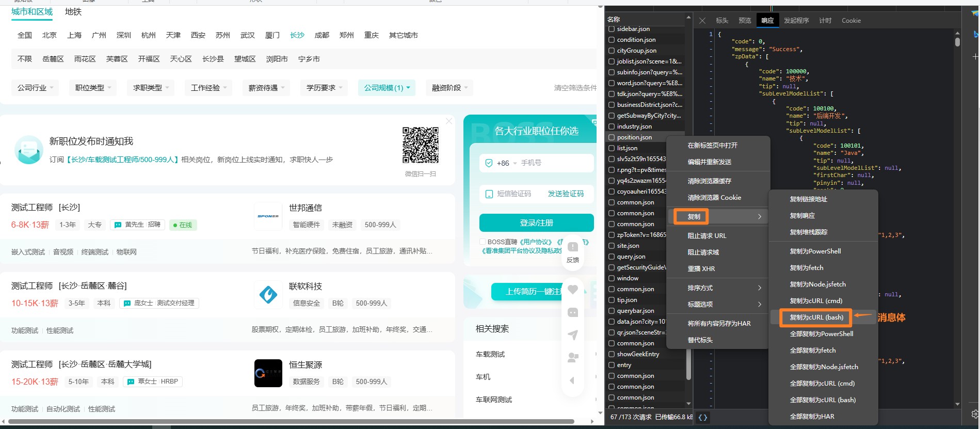
Task: Close the request details pane in DevTools
Action: (702, 21)
